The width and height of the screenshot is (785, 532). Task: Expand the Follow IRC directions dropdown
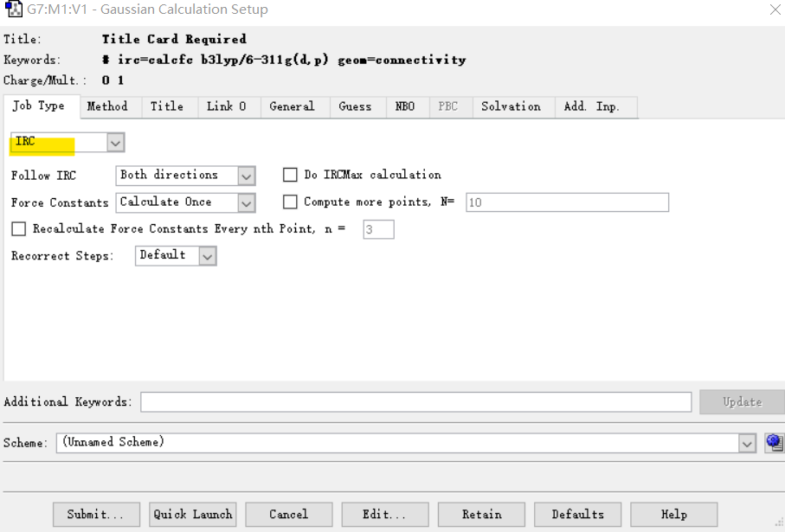pos(247,176)
